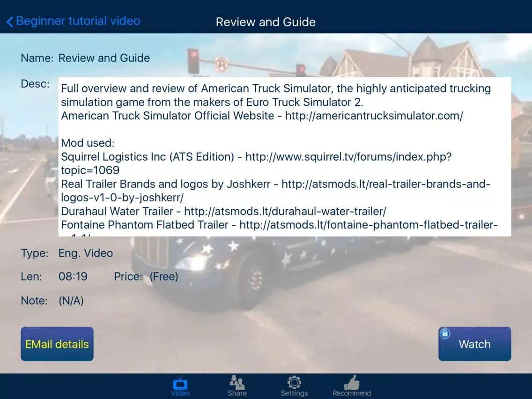Click the real-trailer-brands-and-logos link

pyautogui.click(x=386, y=184)
